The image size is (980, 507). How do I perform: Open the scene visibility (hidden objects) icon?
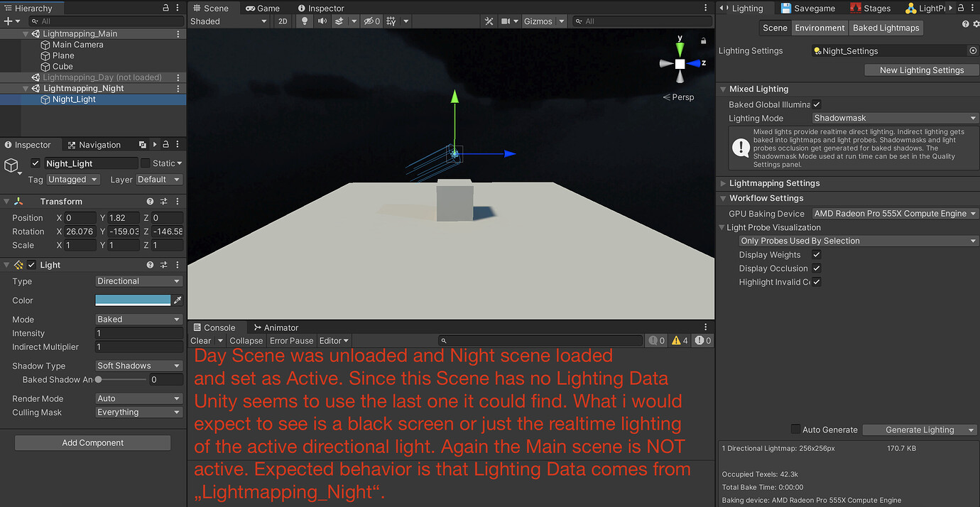370,21
